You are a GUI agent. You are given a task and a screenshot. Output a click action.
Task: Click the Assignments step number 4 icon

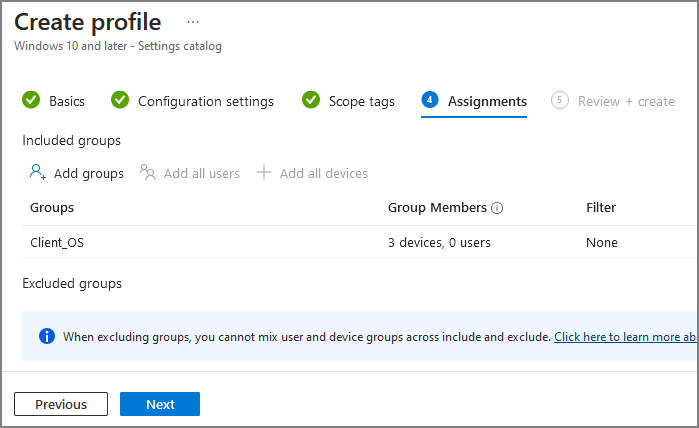[x=430, y=100]
